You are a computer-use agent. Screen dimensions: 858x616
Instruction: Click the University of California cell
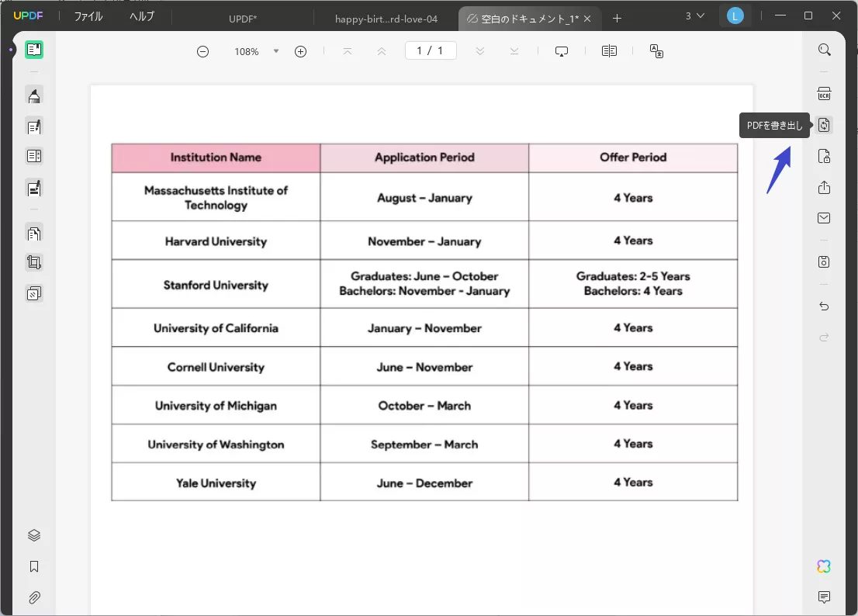(x=216, y=327)
